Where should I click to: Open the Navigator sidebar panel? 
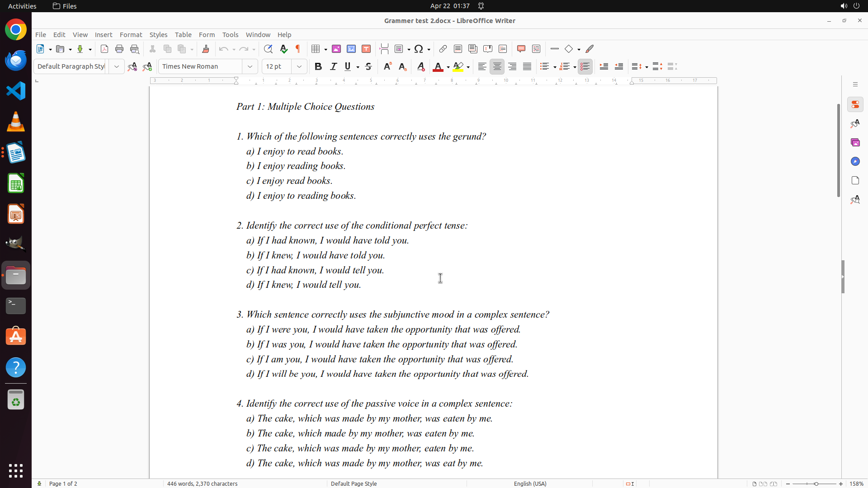(855, 161)
